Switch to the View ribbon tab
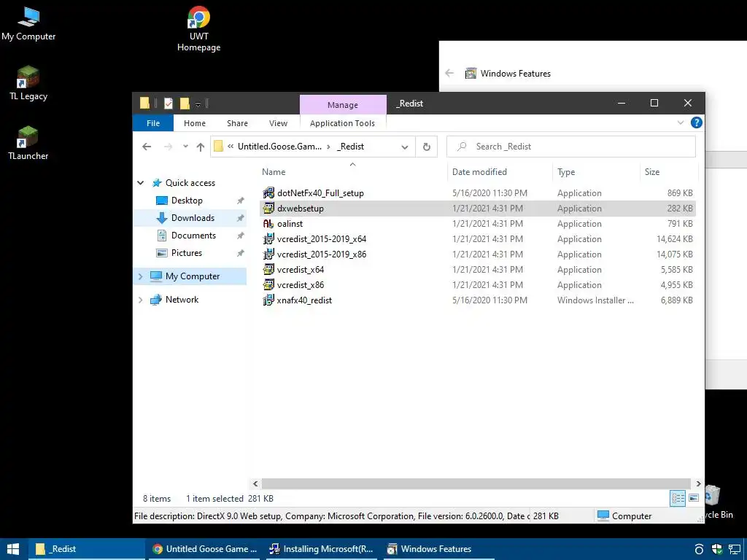Image resolution: width=747 pixels, height=560 pixels. click(x=278, y=122)
